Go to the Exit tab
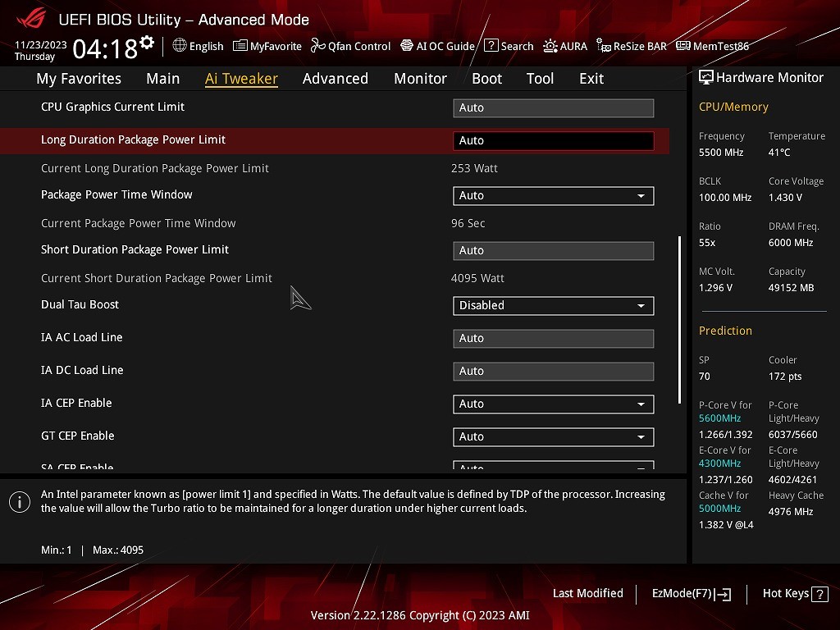Screen dimensions: 840x630 coord(591,79)
